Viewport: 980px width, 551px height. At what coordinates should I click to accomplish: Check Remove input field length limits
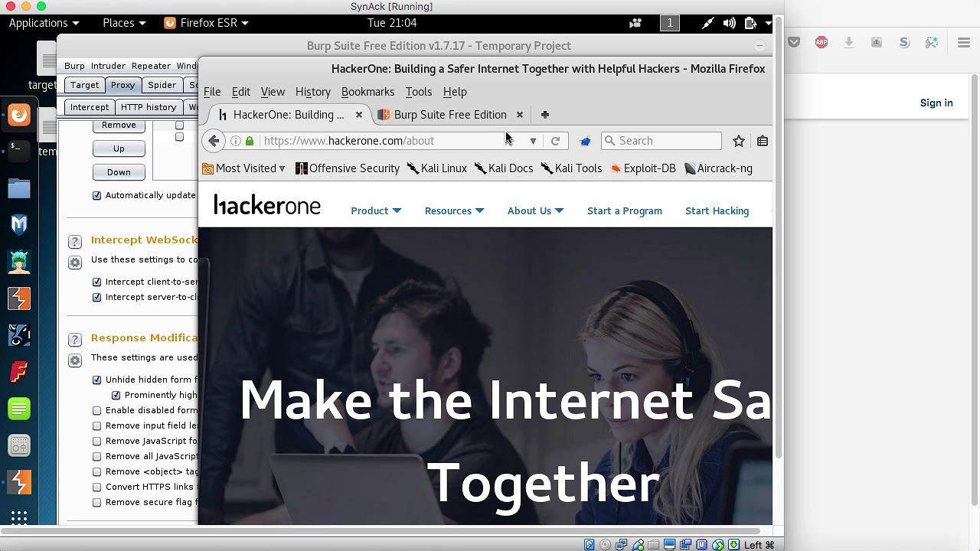click(96, 425)
